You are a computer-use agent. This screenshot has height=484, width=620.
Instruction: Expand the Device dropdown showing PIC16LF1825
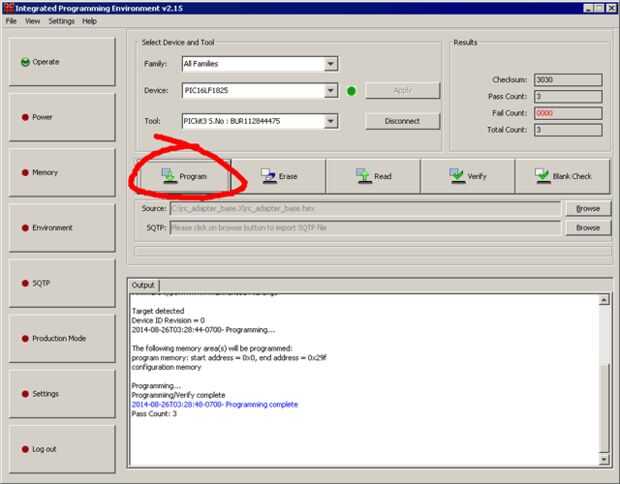(x=331, y=91)
